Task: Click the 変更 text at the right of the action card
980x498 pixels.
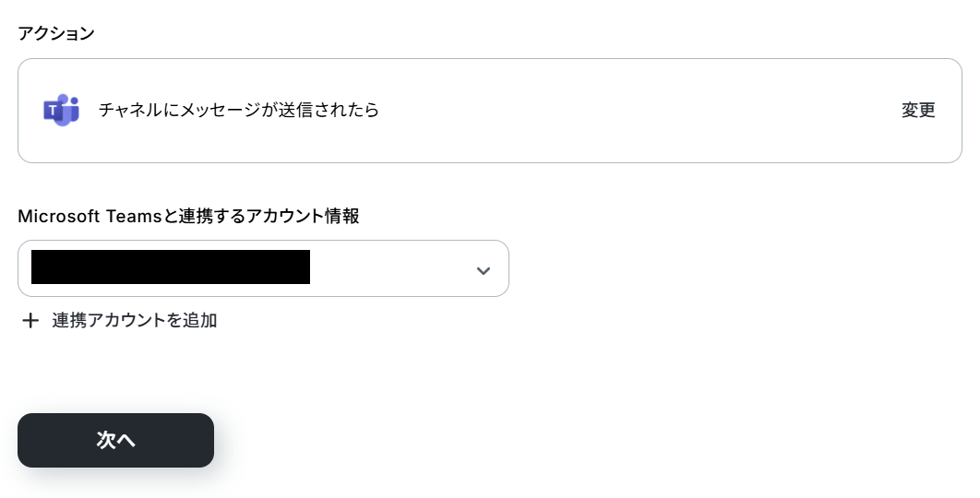Action: (918, 110)
